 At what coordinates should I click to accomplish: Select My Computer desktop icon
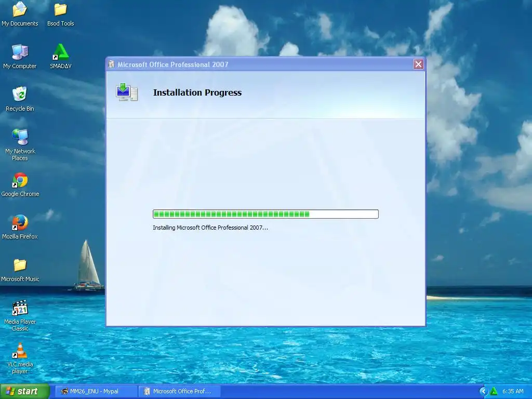click(x=20, y=56)
